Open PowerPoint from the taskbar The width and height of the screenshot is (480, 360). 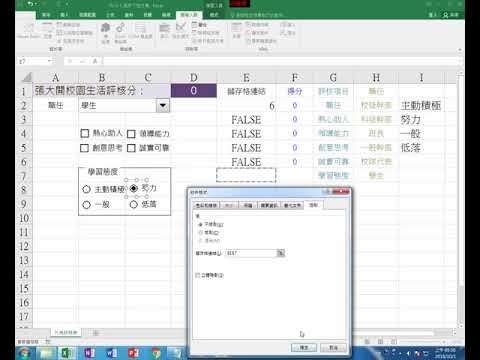click(133, 353)
